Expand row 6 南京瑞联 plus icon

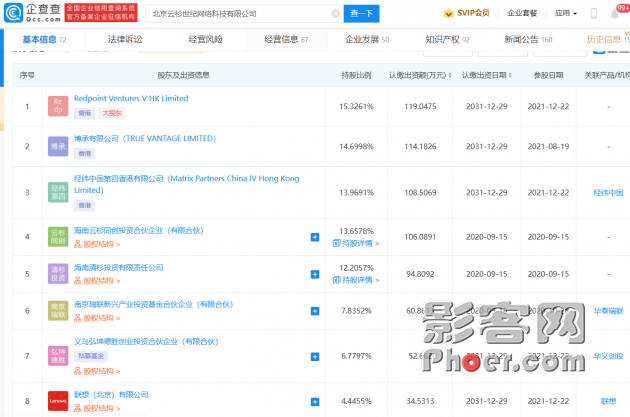(315, 311)
